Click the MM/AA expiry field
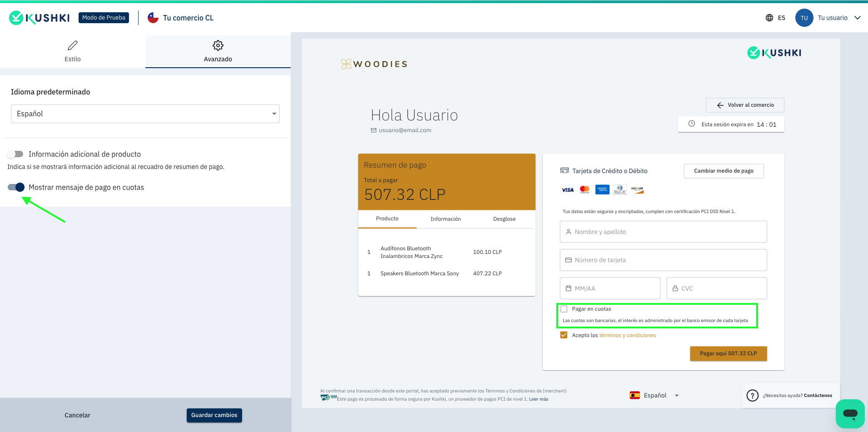The width and height of the screenshot is (868, 432). (610, 288)
